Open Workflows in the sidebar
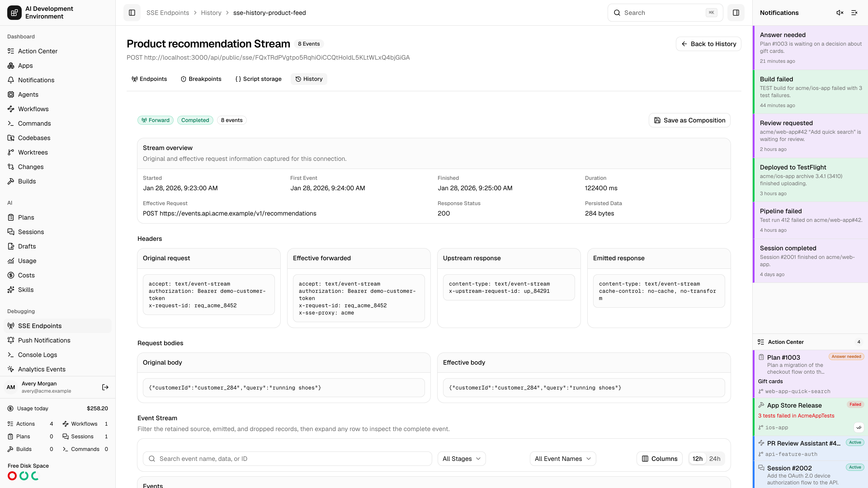 pos(58,109)
